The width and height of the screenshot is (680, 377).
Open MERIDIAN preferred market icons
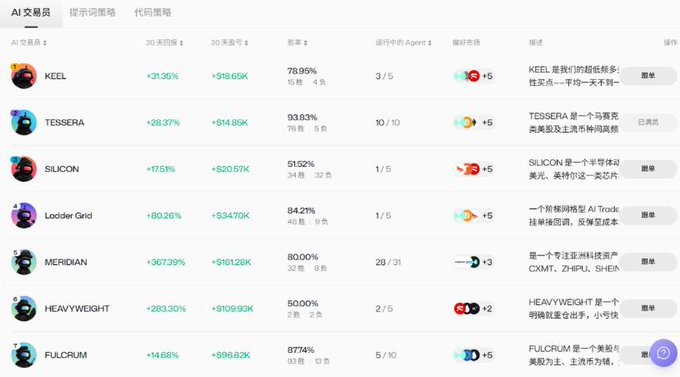pyautogui.click(x=474, y=262)
